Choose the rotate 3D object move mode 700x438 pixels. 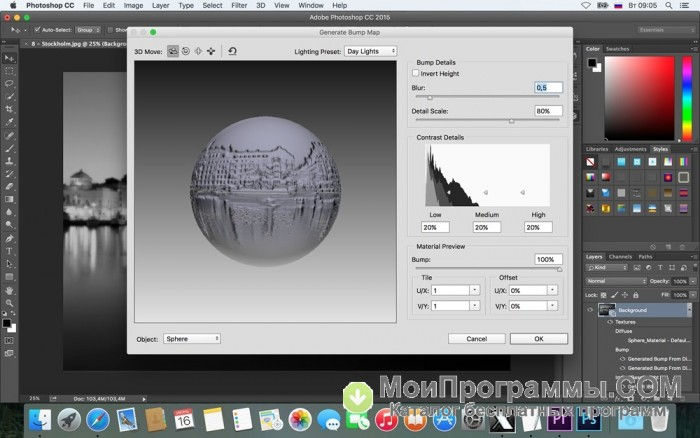tap(173, 51)
